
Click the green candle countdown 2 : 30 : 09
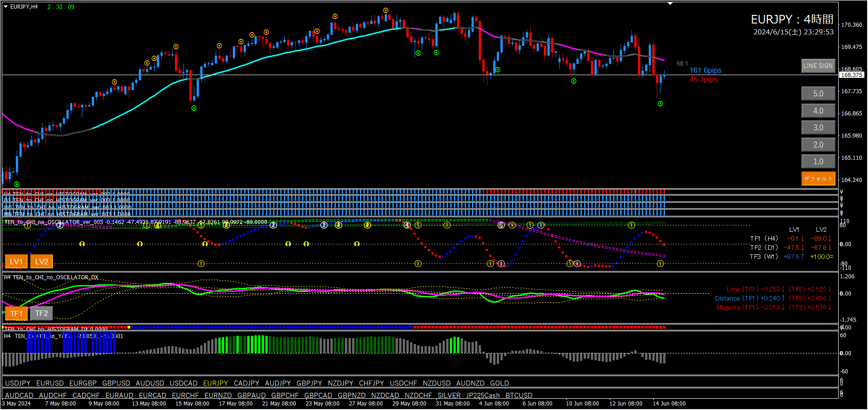coord(61,7)
